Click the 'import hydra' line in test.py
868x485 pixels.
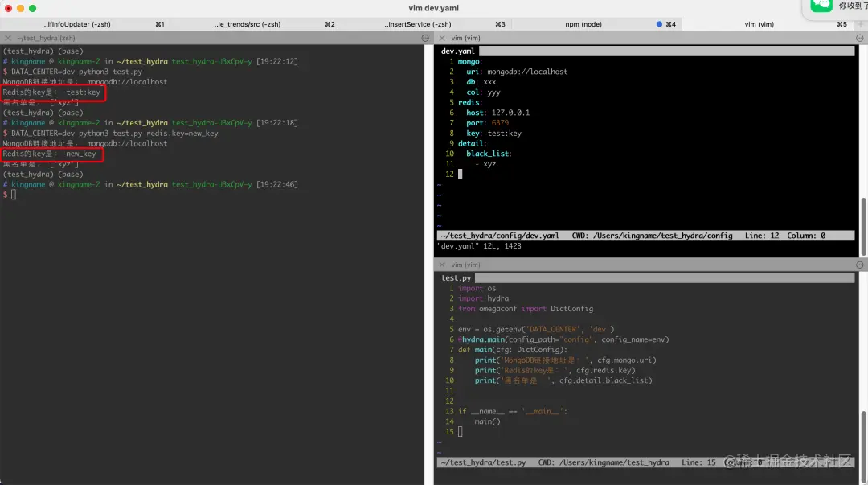[483, 298]
